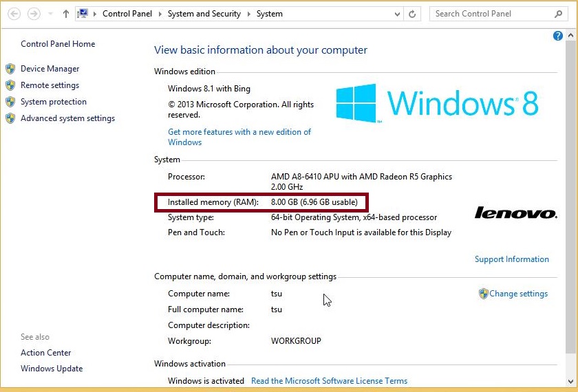
Task: Click the 64-bit Operating System value
Action: click(x=354, y=217)
